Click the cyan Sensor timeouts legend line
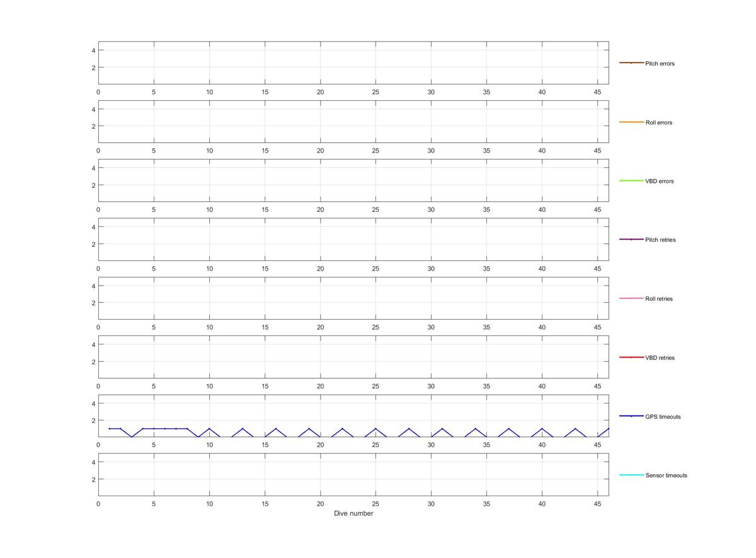Screen dimensions: 756x558 point(631,475)
